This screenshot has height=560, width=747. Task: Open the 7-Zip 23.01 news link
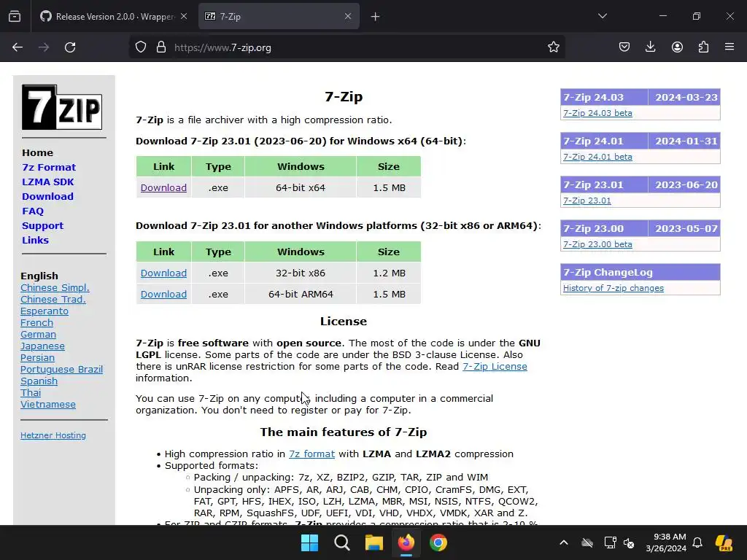[587, 201]
